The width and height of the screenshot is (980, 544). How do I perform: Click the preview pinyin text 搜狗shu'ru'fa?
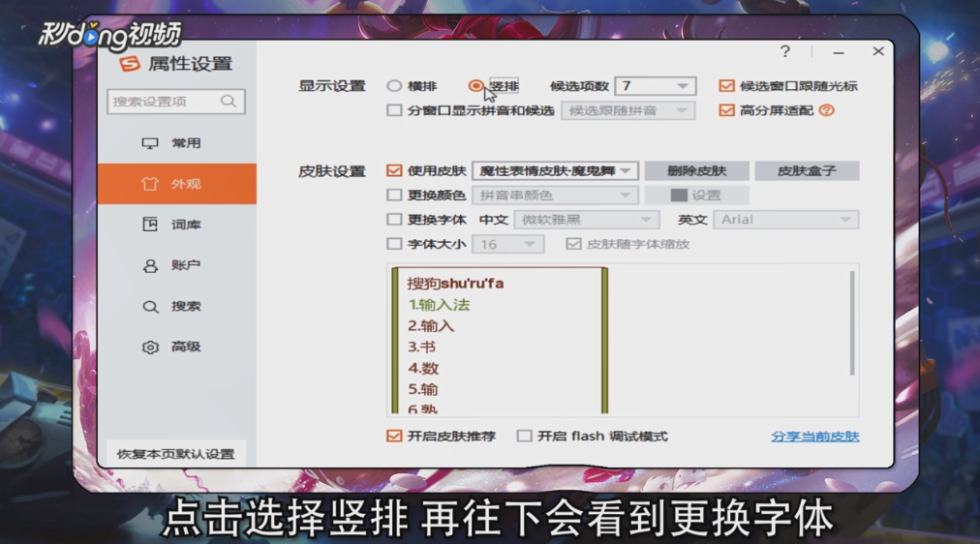(x=455, y=284)
